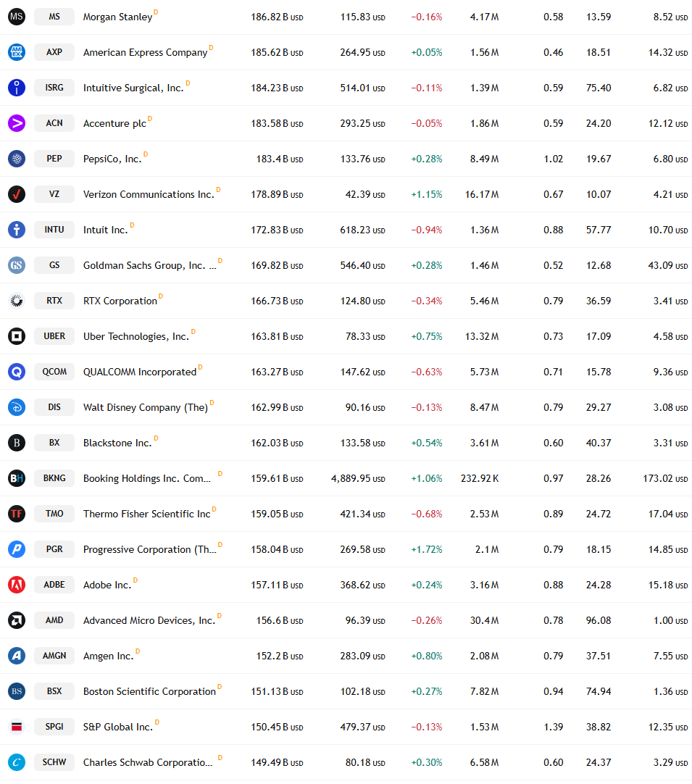This screenshot has width=692, height=784.
Task: Open the Thermo Fisher Scientific link
Action: click(146, 514)
